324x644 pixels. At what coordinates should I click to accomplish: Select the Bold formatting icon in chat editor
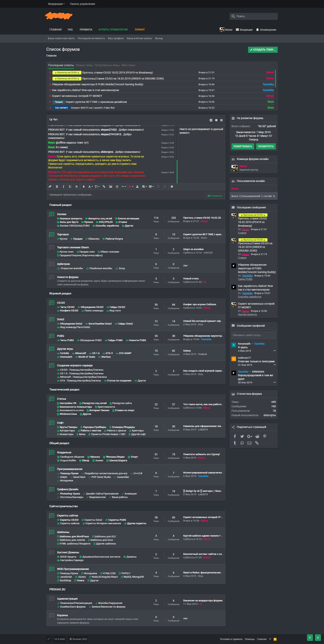click(x=57, y=187)
